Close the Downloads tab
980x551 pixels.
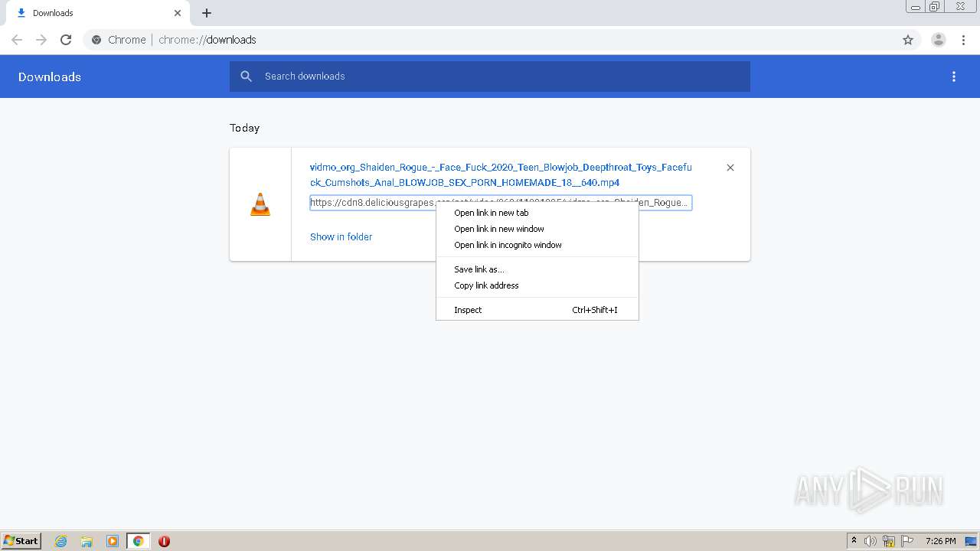(178, 13)
